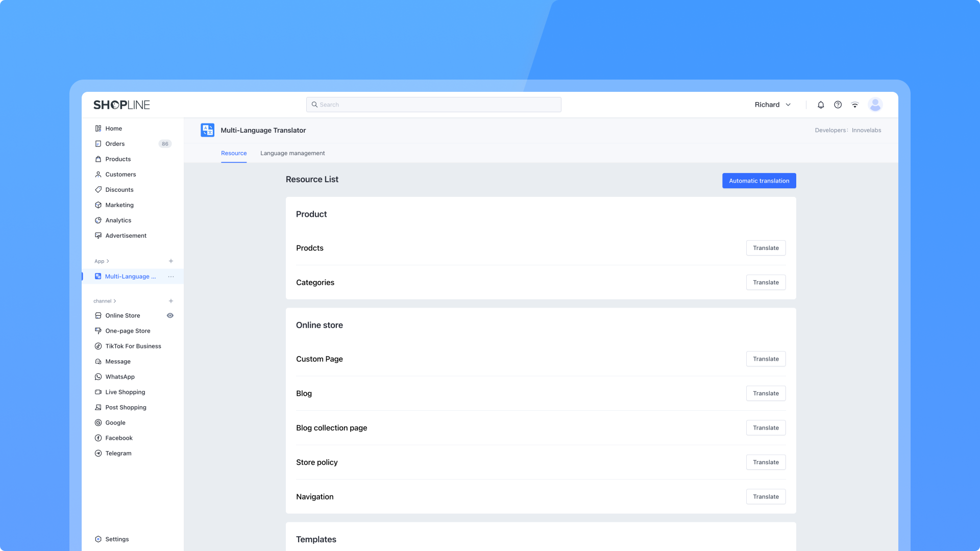This screenshot has height=551, width=980.
Task: Click the notification bell icon
Action: (x=821, y=105)
